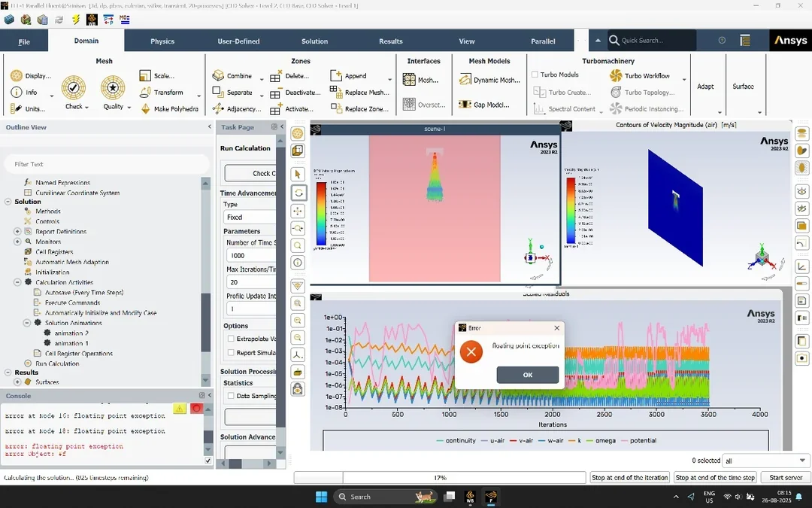Open the mesh Display dialog icon

pyautogui.click(x=16, y=76)
